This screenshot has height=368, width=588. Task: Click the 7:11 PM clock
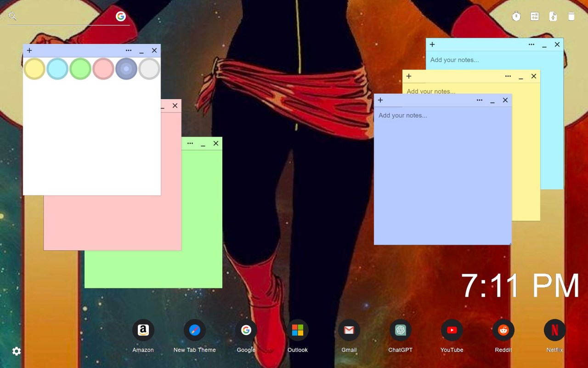[x=520, y=286]
